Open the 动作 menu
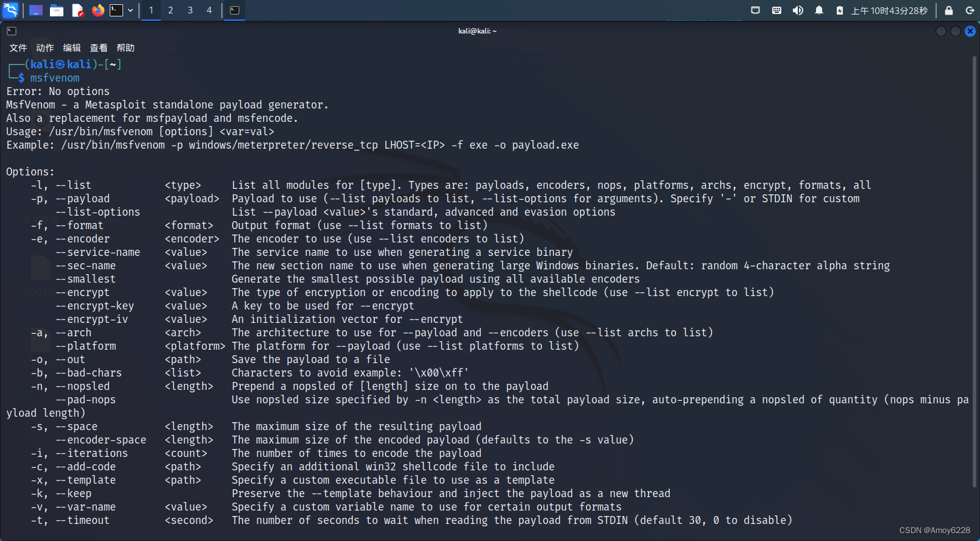This screenshot has height=541, width=980. click(45, 48)
